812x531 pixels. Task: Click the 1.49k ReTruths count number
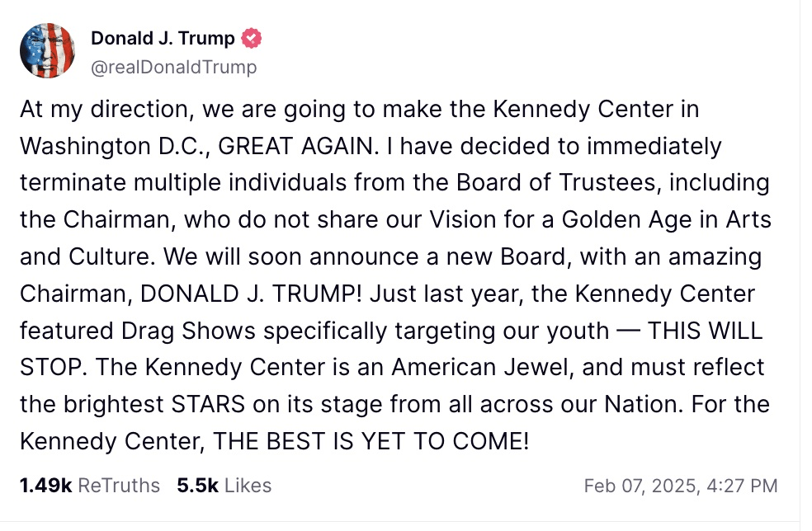pyautogui.click(x=45, y=486)
